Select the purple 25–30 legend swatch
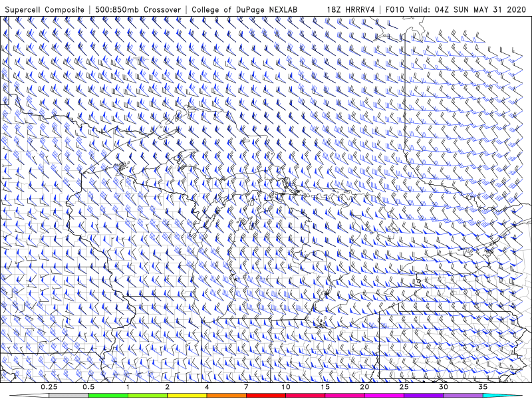The height and width of the screenshot is (399, 532). [424, 396]
